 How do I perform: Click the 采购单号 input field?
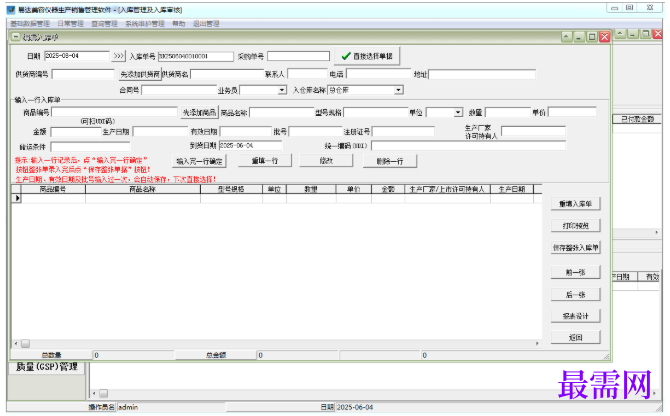299,56
